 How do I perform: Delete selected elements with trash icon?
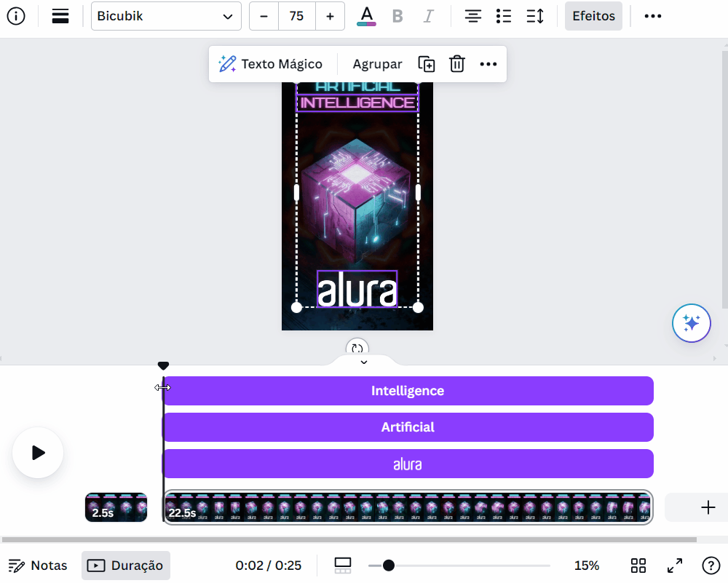(457, 64)
